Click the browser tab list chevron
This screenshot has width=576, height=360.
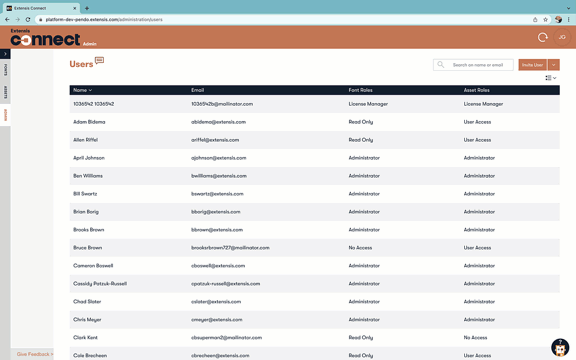(568, 8)
